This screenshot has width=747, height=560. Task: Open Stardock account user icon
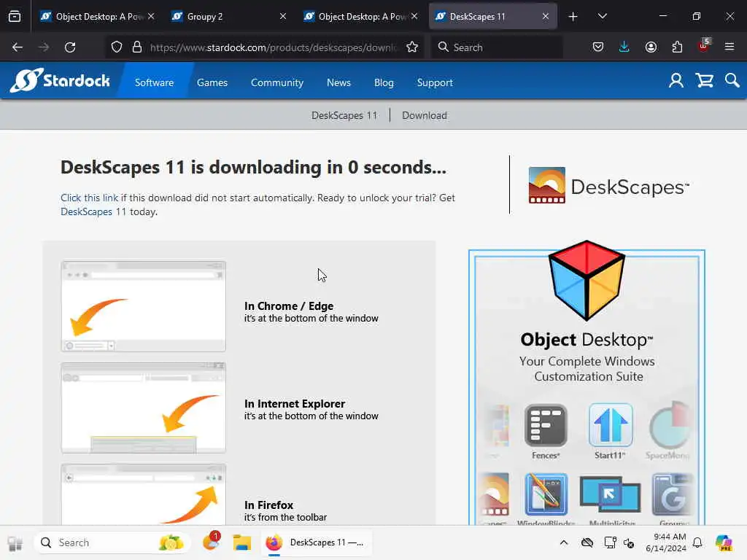click(x=676, y=80)
